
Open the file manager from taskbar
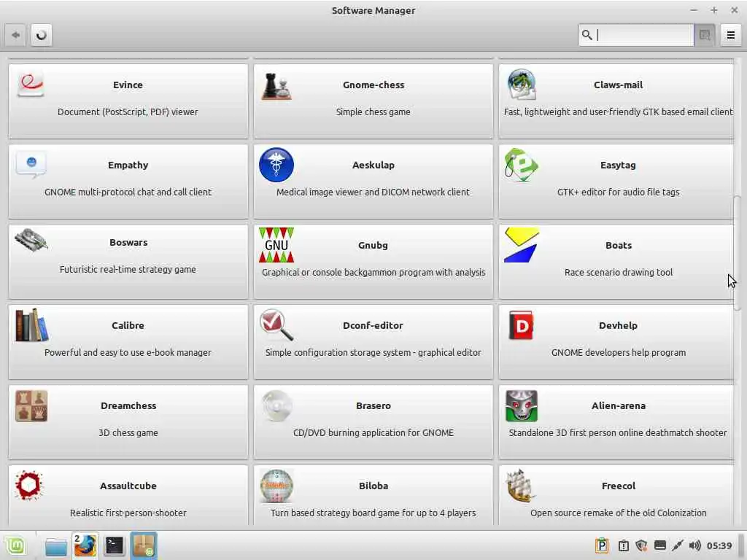[56, 545]
